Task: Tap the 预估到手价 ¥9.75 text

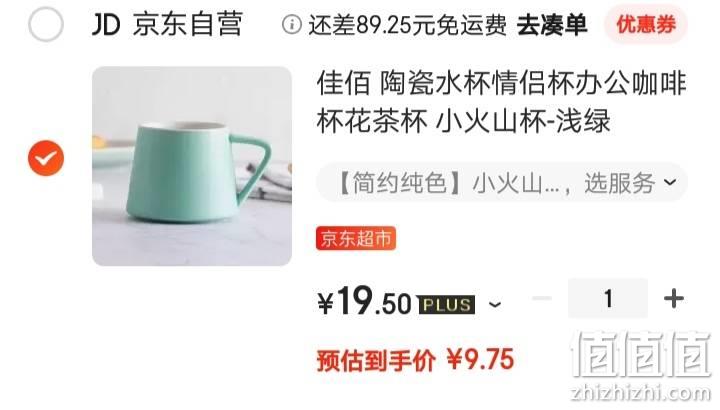Action: [x=415, y=360]
